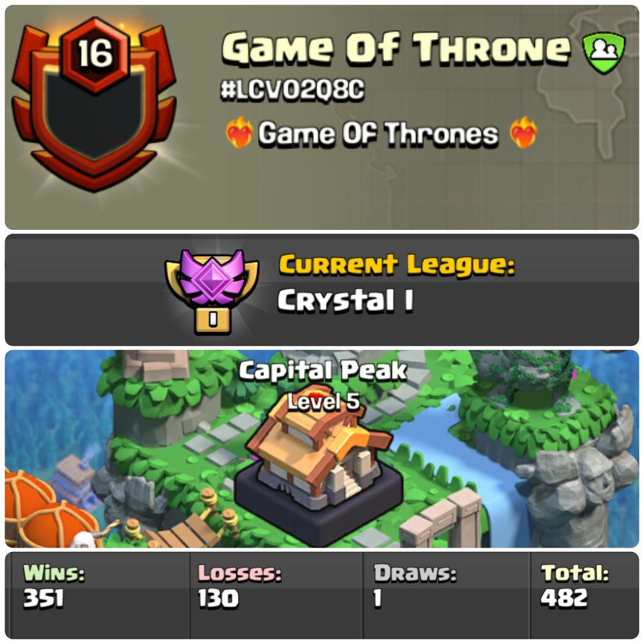Tap the Current League heading

[x=397, y=264]
